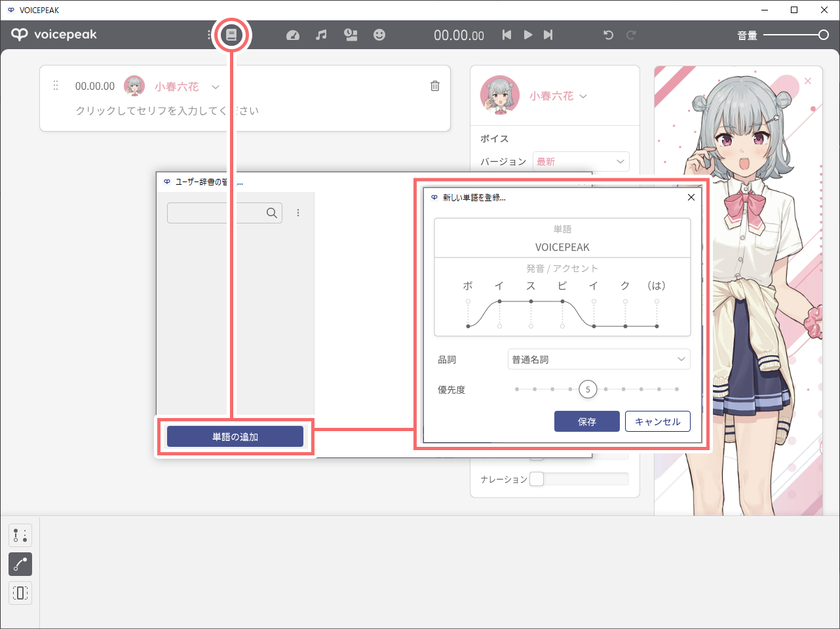This screenshot has height=629, width=840.
Task: Toggle the high accent point for ス
Action: pyautogui.click(x=531, y=301)
